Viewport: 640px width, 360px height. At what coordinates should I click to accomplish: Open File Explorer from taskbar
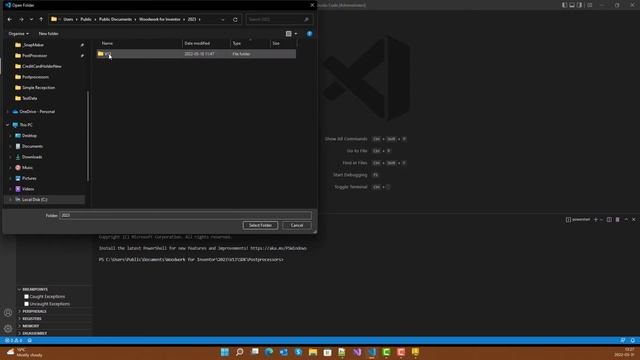pos(313,352)
